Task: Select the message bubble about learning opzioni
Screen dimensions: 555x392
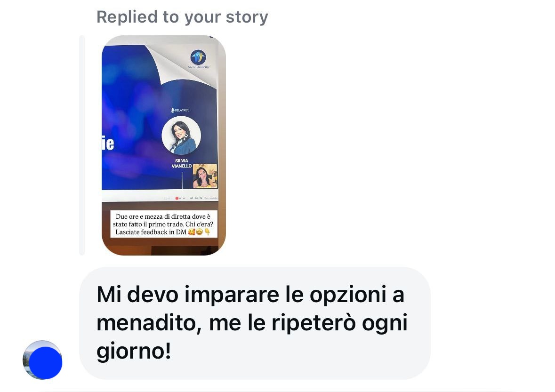Action: [255, 323]
